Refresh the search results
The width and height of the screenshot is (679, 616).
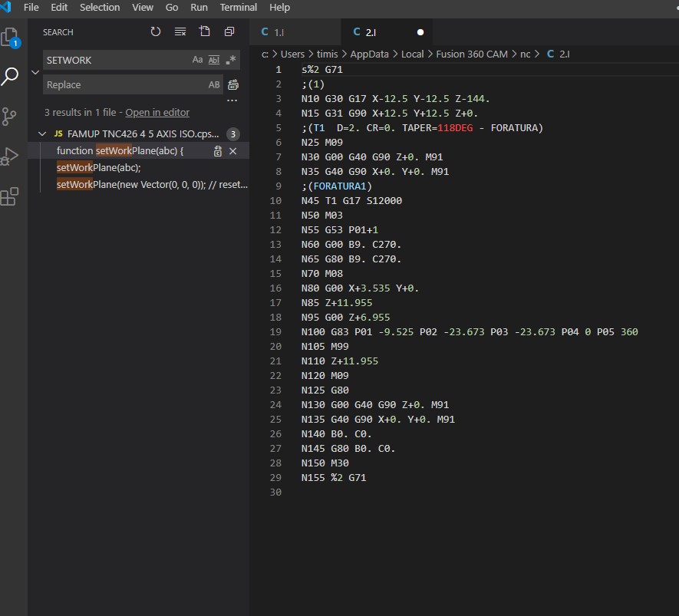coord(156,31)
